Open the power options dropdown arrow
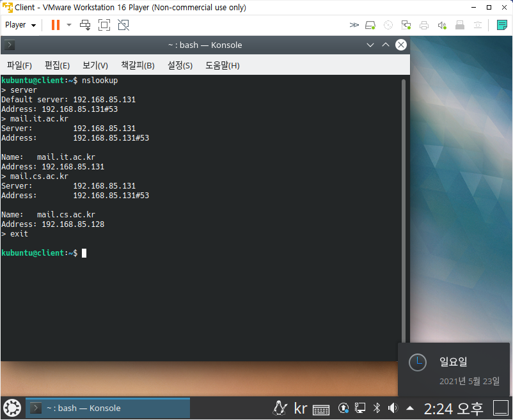 69,25
